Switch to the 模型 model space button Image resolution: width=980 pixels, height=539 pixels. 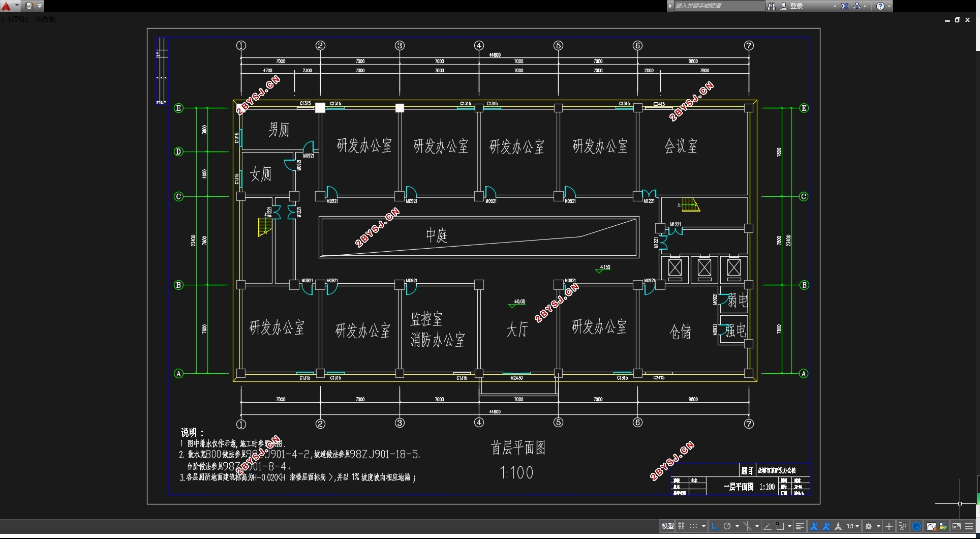coord(667,526)
